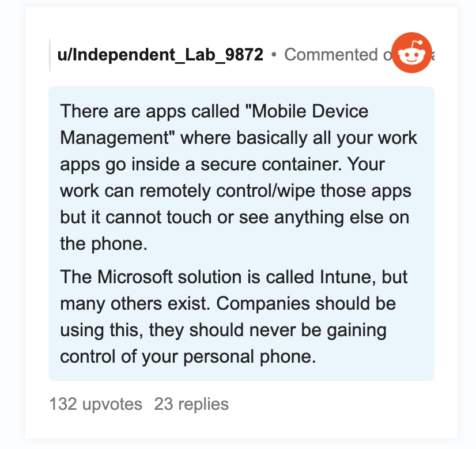Click the words "many others exist" in the comment
476x449 pixels.
coord(135,303)
